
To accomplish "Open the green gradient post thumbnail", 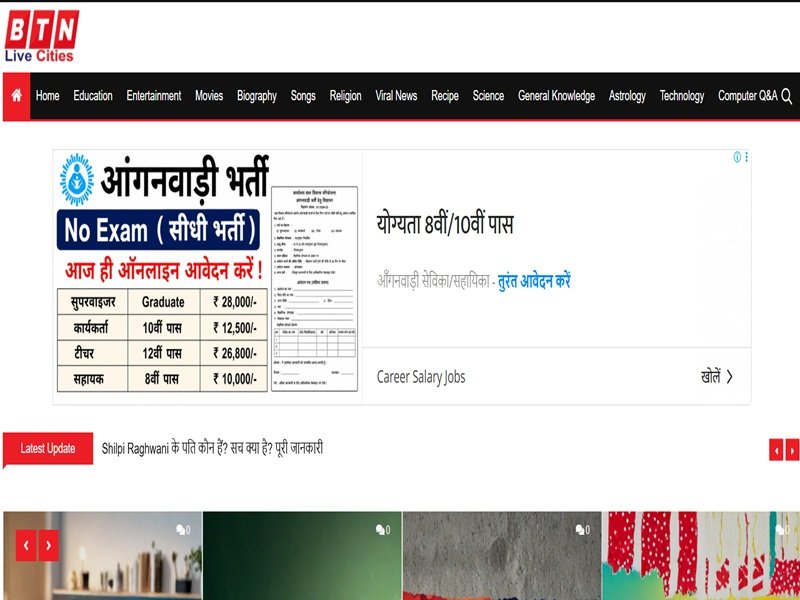I will tap(302, 556).
